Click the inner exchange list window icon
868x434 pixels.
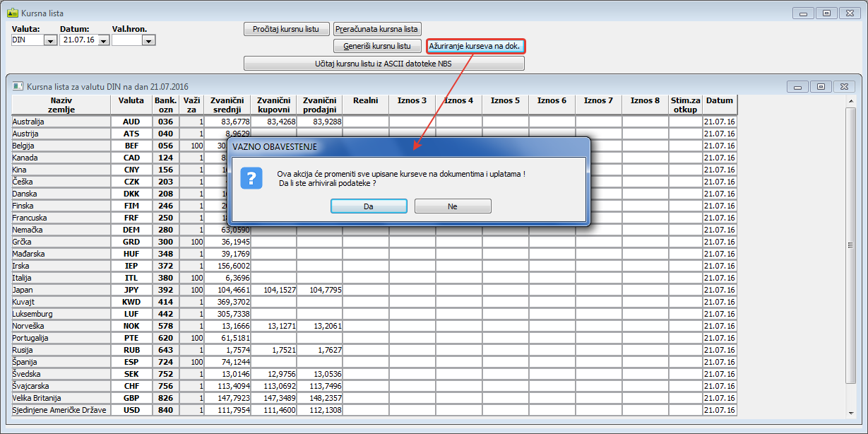[18, 86]
